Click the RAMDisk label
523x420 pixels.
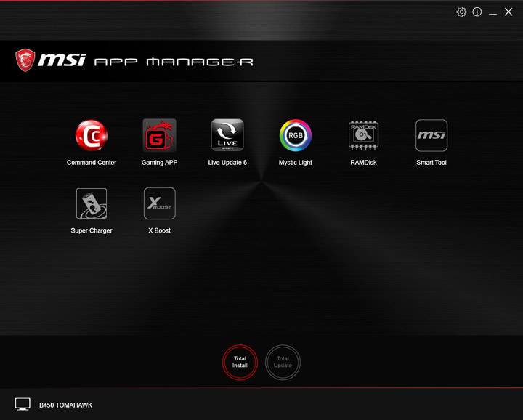(x=364, y=163)
